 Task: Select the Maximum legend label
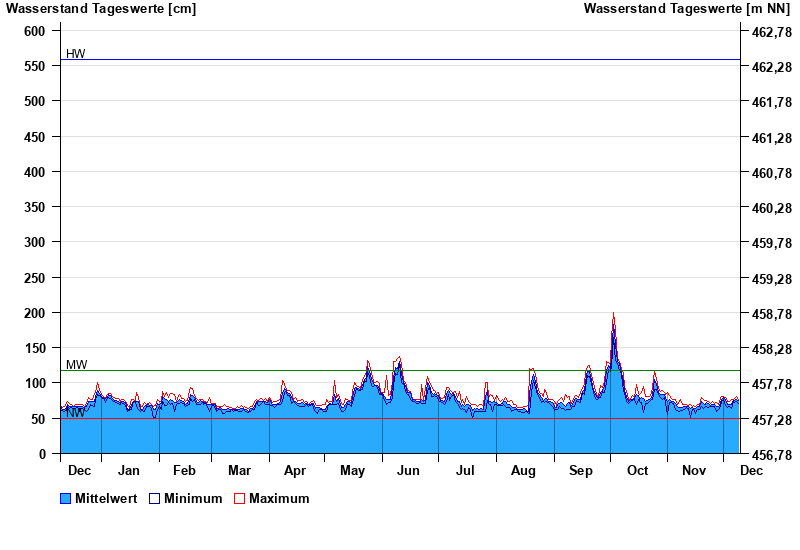point(279,498)
